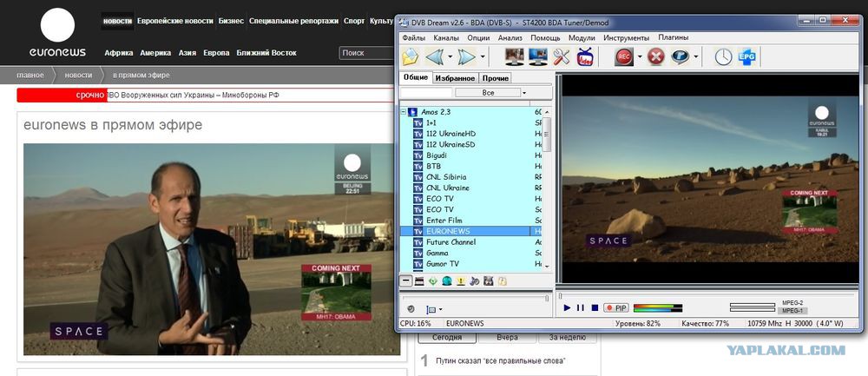Viewport: 868px width, 376px height.
Task: Open dropdown arrow next to next channel arrow
Action: click(483, 56)
